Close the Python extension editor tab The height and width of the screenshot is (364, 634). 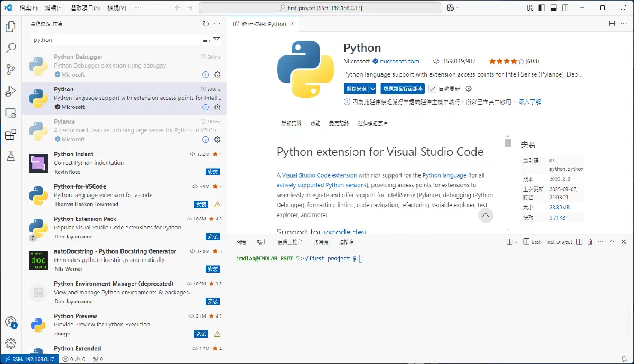292,24
